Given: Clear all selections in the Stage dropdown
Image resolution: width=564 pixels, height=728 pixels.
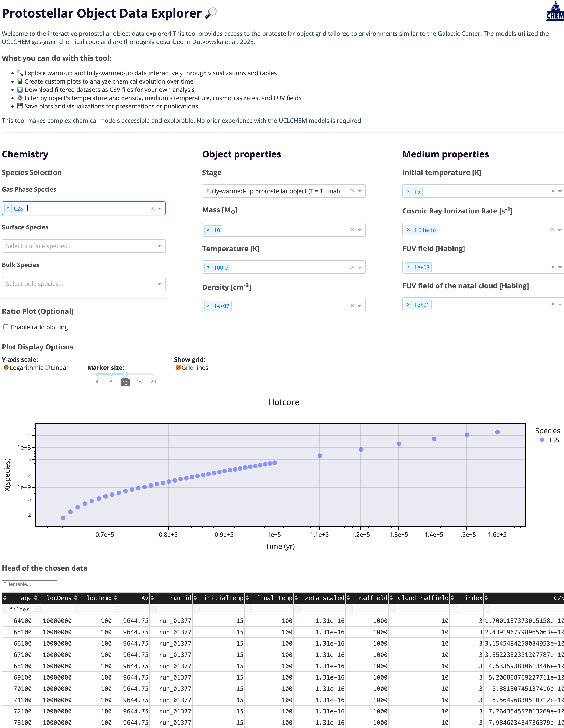Looking at the screenshot, I should click(353, 191).
